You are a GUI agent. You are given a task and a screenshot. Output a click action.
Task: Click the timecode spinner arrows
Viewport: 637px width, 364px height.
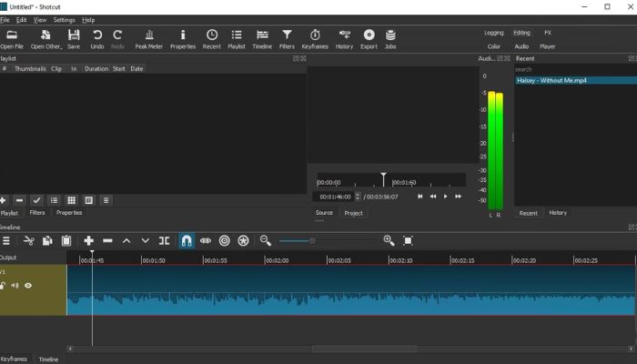[358, 197]
